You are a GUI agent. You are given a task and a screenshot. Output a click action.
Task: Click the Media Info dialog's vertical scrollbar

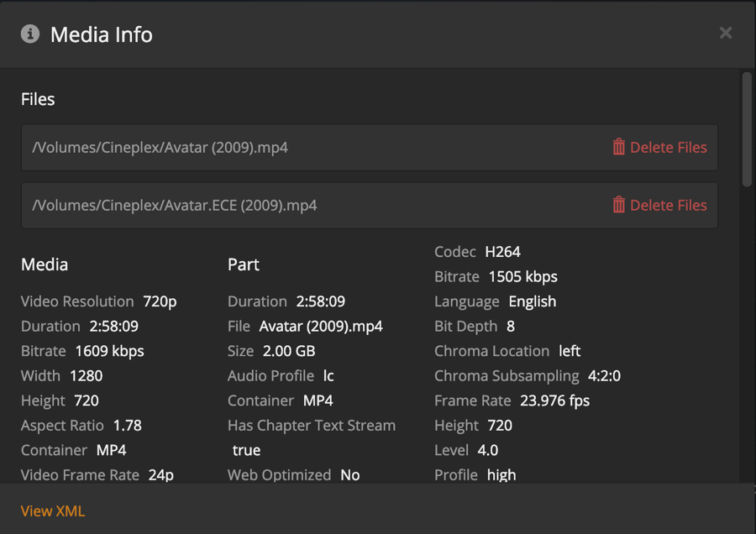[x=747, y=129]
